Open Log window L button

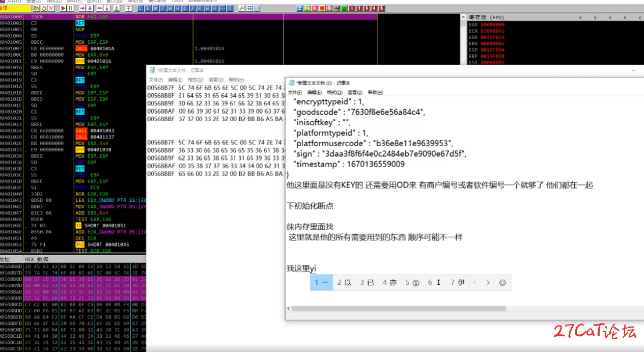(140, 8)
